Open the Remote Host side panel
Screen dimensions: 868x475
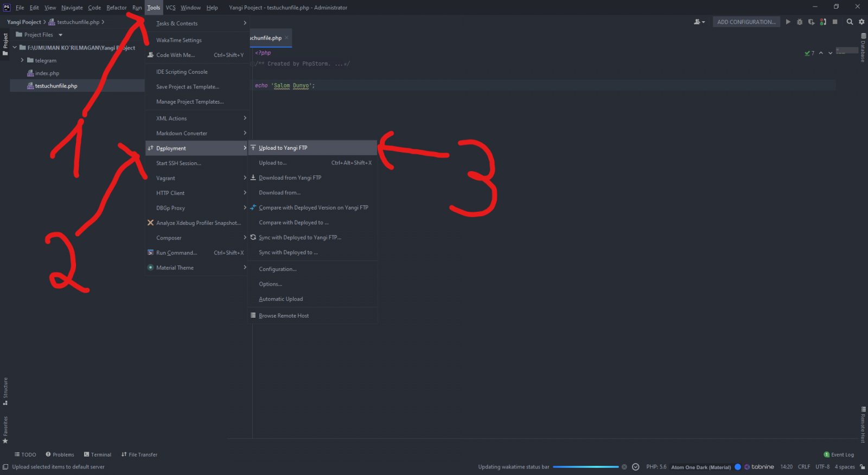tap(863, 425)
